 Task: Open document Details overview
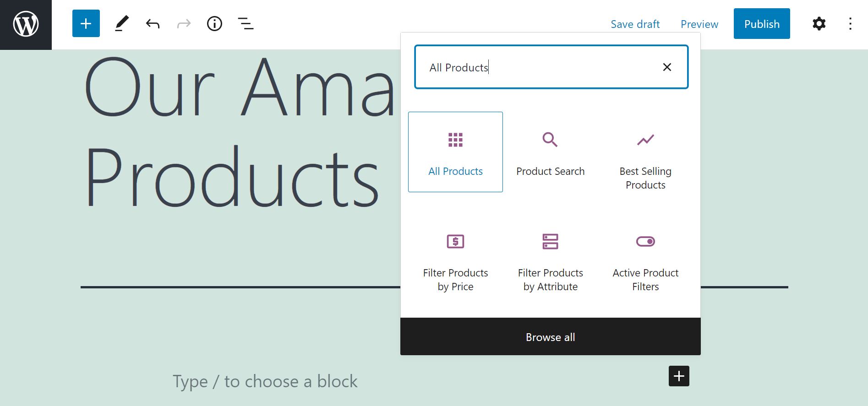pos(214,23)
